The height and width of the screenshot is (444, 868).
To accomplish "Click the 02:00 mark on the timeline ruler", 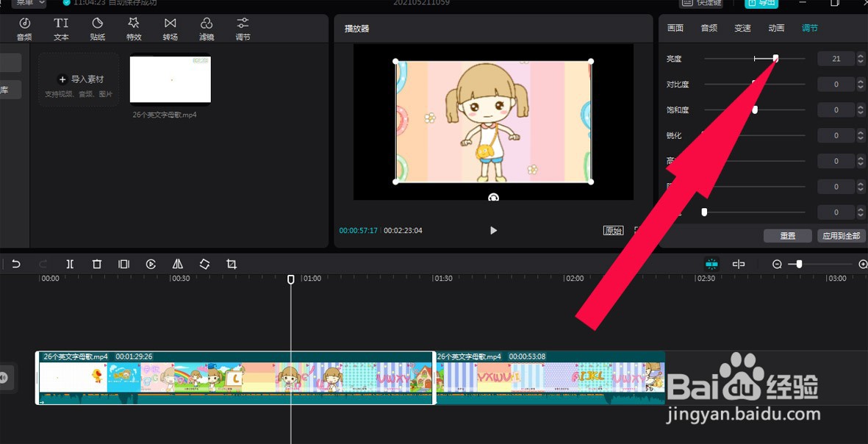I will tap(575, 279).
